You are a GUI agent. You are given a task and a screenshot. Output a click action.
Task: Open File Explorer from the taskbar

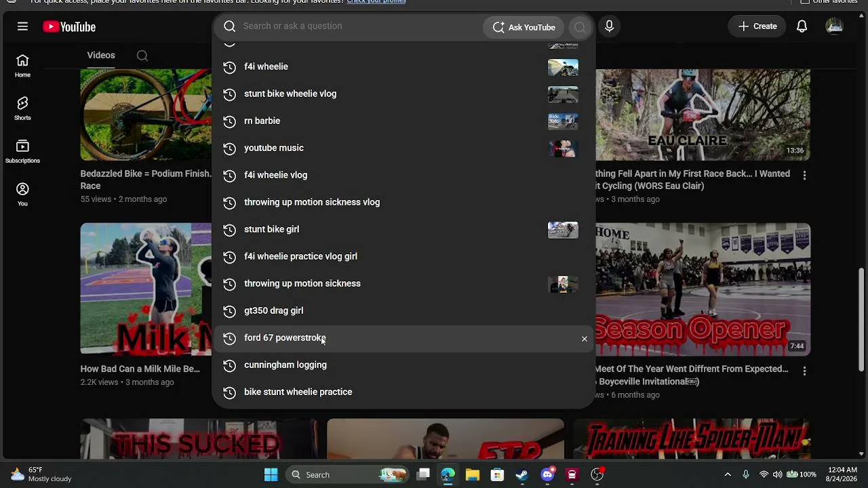(x=473, y=474)
